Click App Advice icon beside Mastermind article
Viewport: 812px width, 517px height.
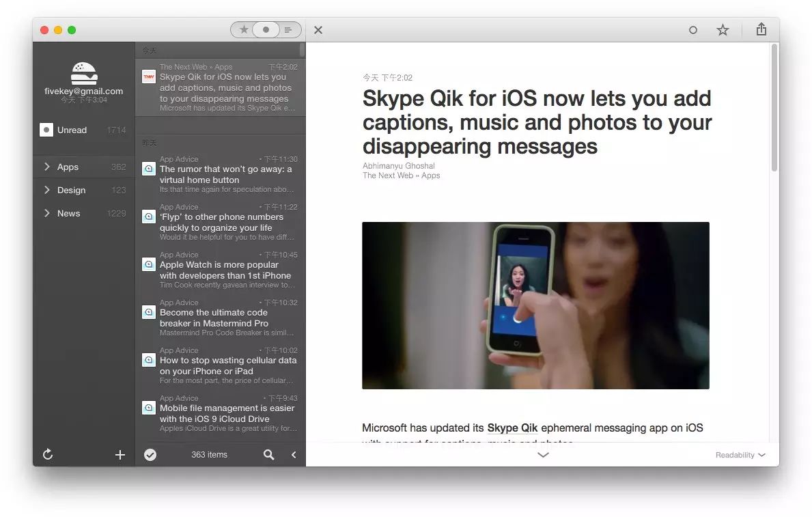149,312
